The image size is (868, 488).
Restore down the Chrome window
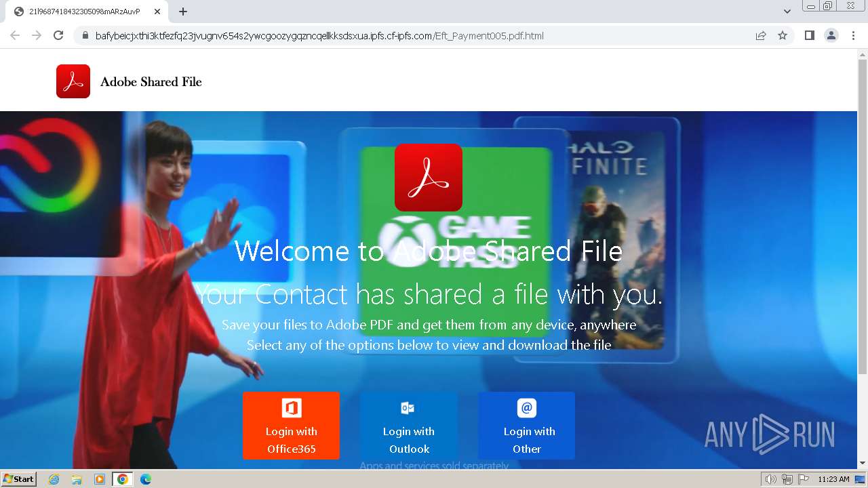828,5
